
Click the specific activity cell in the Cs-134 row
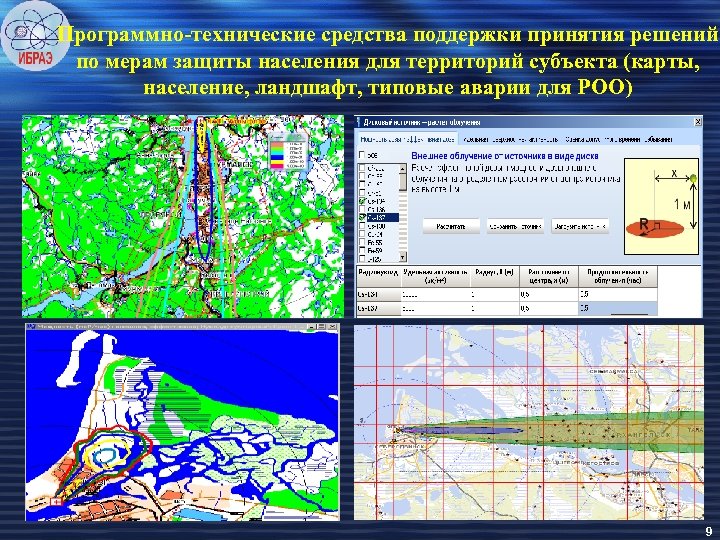tap(436, 294)
